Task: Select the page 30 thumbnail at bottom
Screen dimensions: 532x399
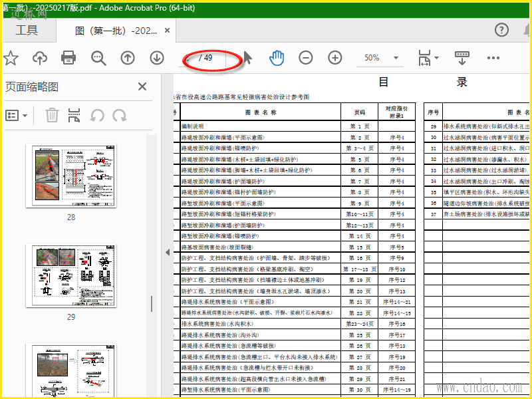Action: coord(71,370)
